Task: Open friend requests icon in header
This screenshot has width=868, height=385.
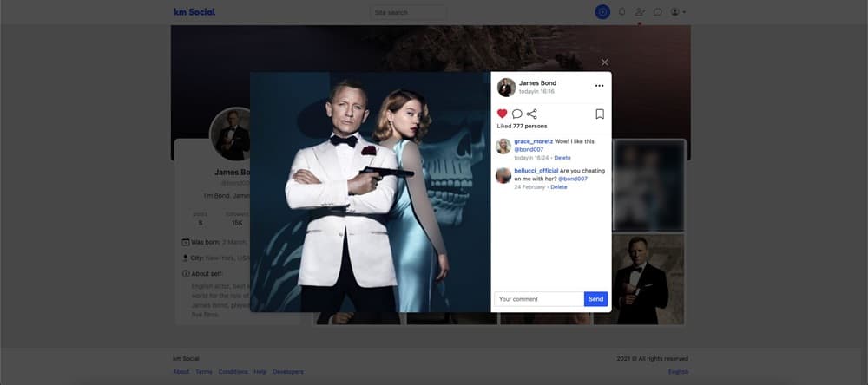Action: point(640,11)
